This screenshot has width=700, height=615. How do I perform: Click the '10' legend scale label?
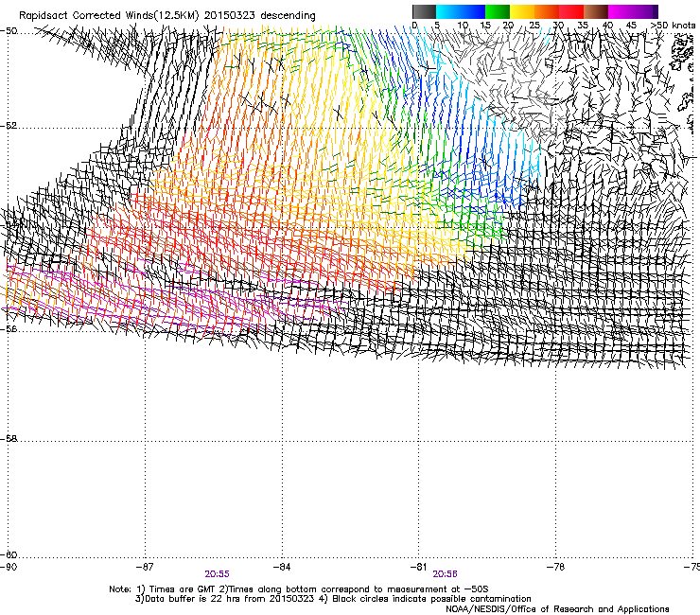tap(463, 26)
